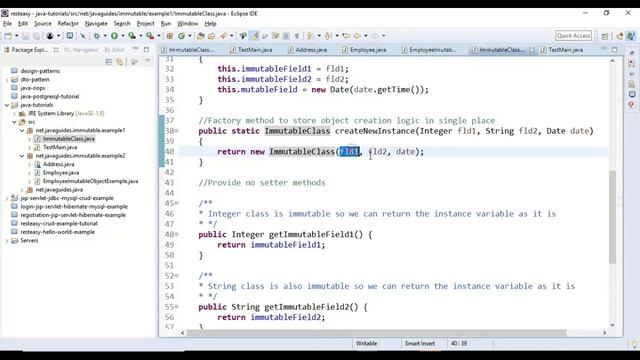This screenshot has width=640, height=360.
Task: Select the resteasy-crud-example-tutorial project
Action: click(59, 224)
